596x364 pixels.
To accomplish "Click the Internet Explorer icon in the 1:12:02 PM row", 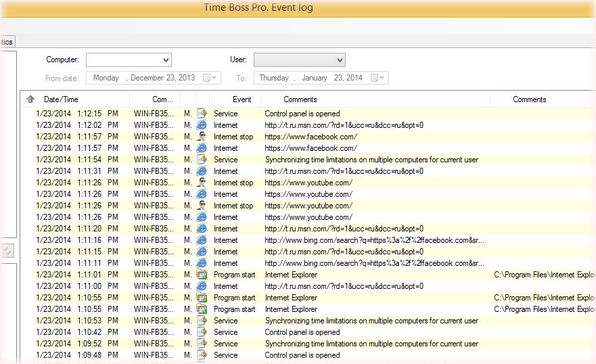I will pyautogui.click(x=202, y=125).
